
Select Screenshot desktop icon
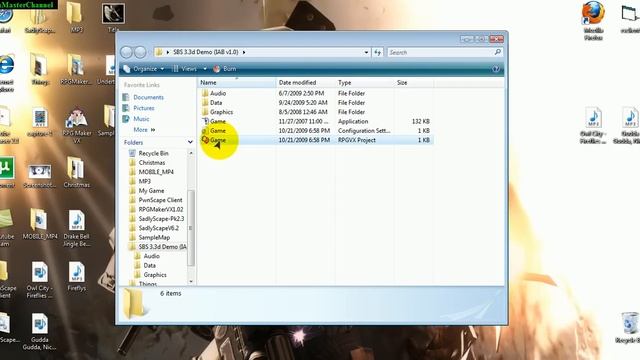tap(40, 176)
